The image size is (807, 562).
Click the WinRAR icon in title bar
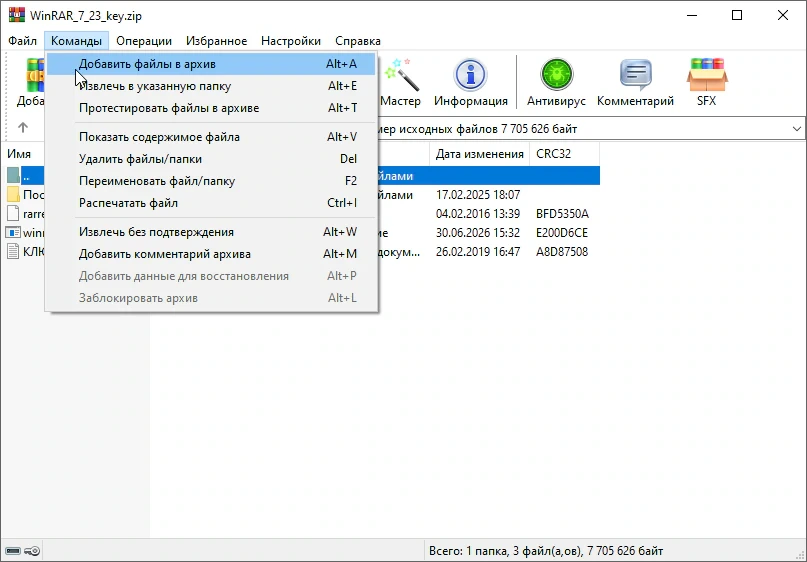[x=16, y=15]
